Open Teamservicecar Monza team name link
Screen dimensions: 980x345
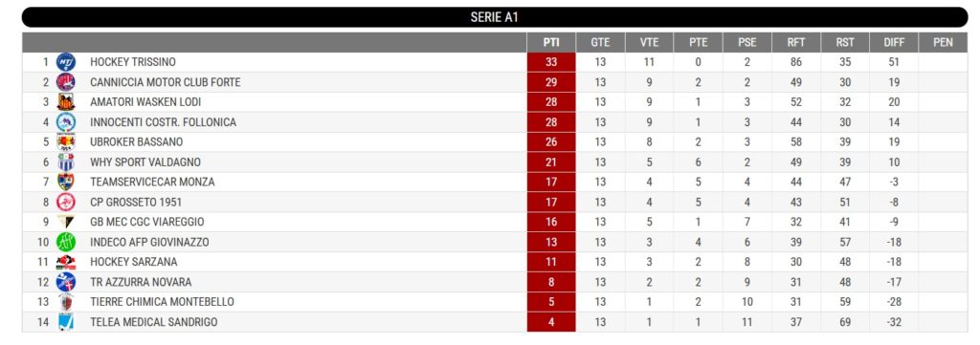click(152, 182)
